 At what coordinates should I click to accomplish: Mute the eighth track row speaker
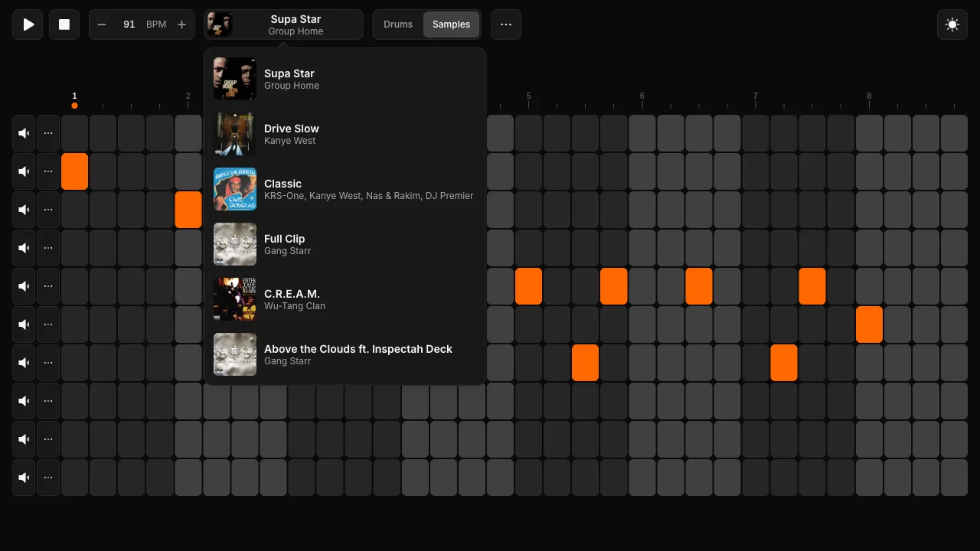pos(24,401)
